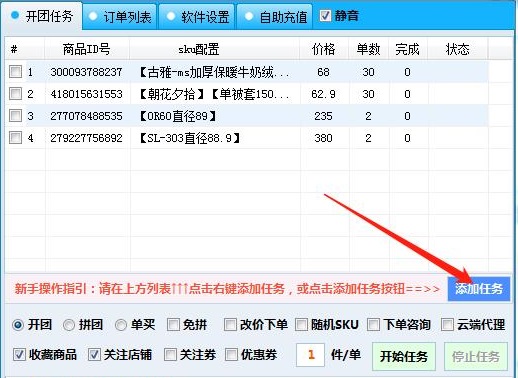
Task: Click the 商品ID号 column header
Action: pyautogui.click(x=87, y=49)
